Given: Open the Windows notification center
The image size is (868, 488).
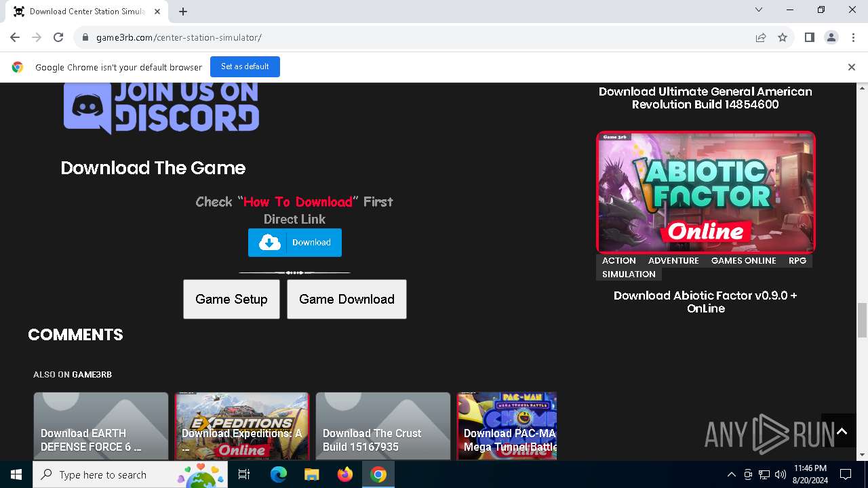Looking at the screenshot, I should pyautogui.click(x=846, y=474).
